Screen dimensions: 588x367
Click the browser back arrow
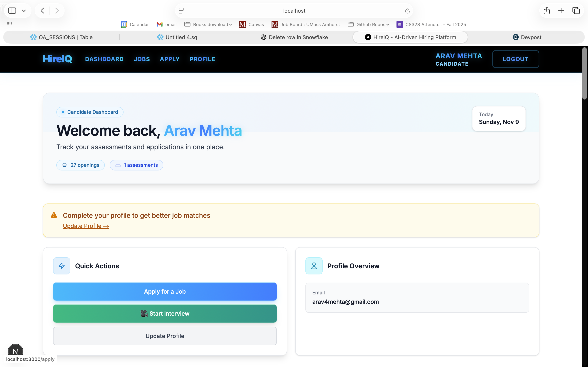tap(42, 11)
